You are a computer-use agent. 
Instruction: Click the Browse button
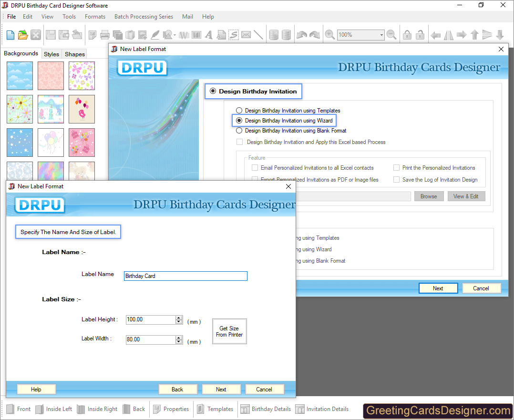pyautogui.click(x=429, y=196)
